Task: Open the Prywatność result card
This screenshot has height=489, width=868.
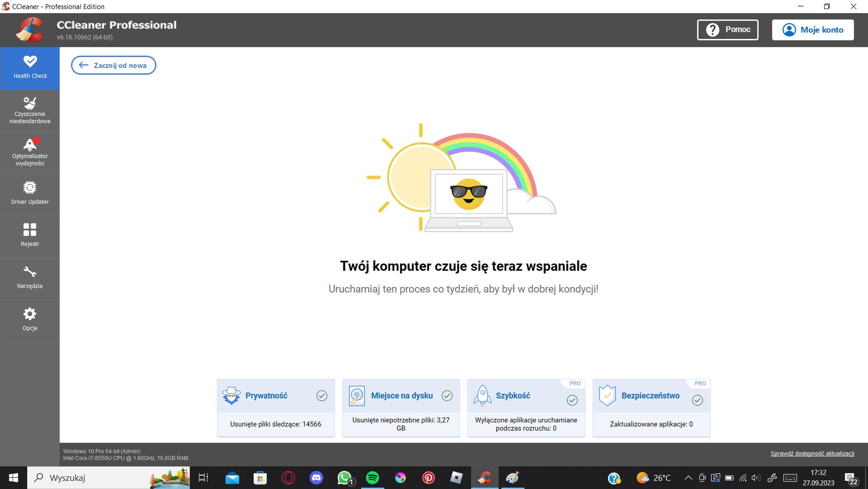Action: point(276,408)
